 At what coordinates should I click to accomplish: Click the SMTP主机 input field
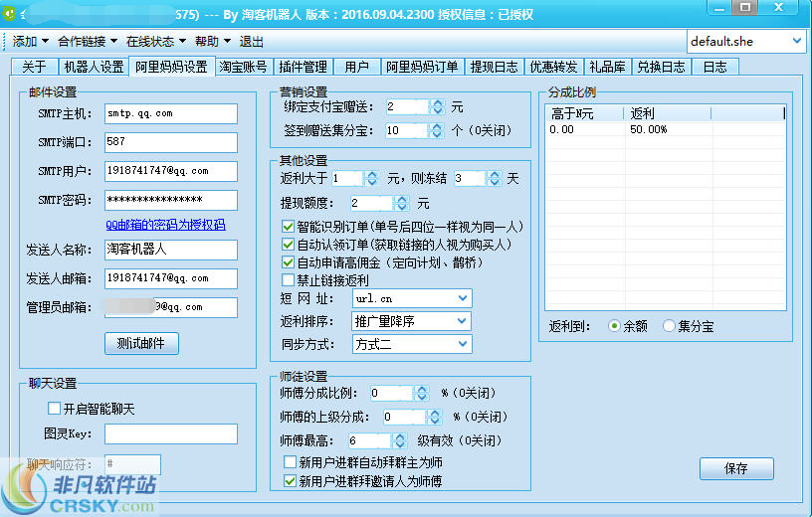click(x=171, y=114)
